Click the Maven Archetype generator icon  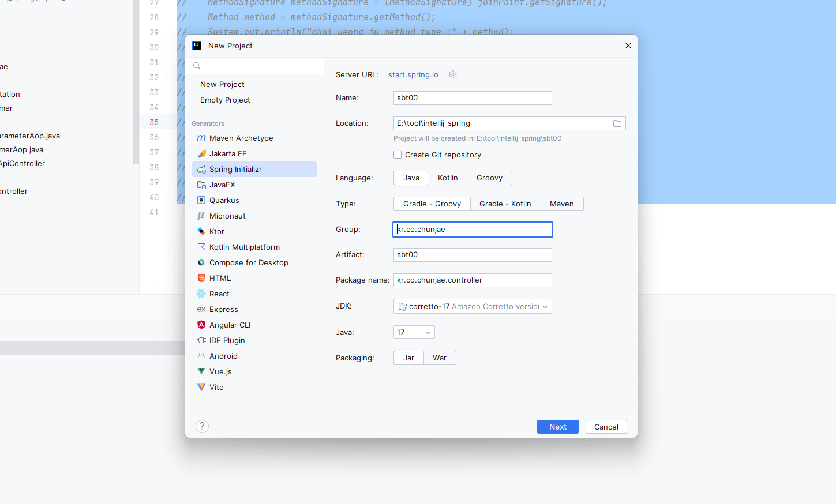coord(201,138)
